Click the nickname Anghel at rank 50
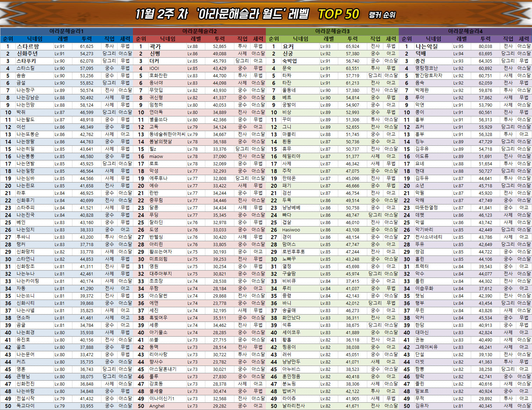Image resolution: width=532 pixels, height=410 pixels. (x=157, y=406)
